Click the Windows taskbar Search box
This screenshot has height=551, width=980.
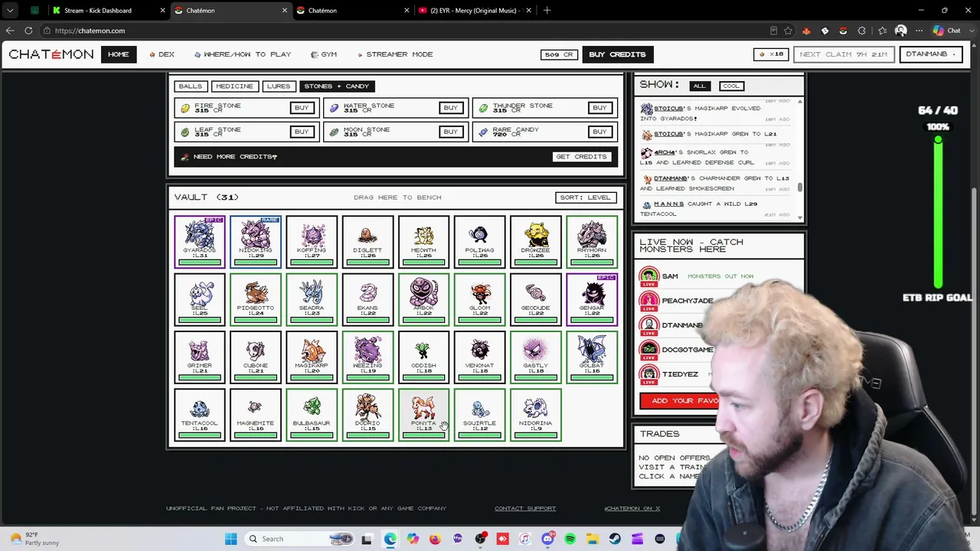pos(301,539)
